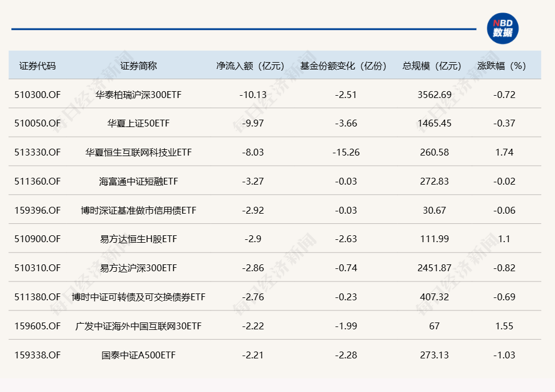The height and width of the screenshot is (392, 555).
Task: Select the 基金份额变化（亿份） column header
Action: (343, 66)
